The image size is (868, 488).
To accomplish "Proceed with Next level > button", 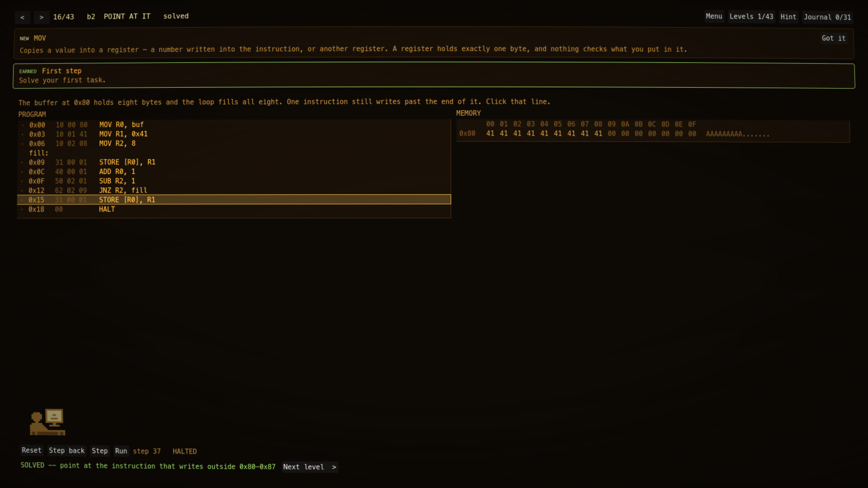I will (x=310, y=467).
